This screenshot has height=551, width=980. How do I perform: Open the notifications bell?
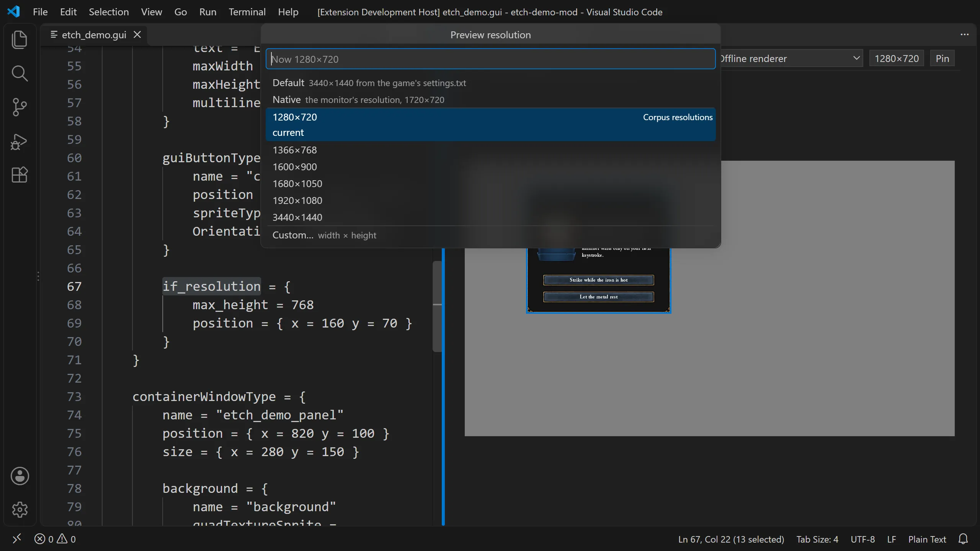click(x=963, y=539)
